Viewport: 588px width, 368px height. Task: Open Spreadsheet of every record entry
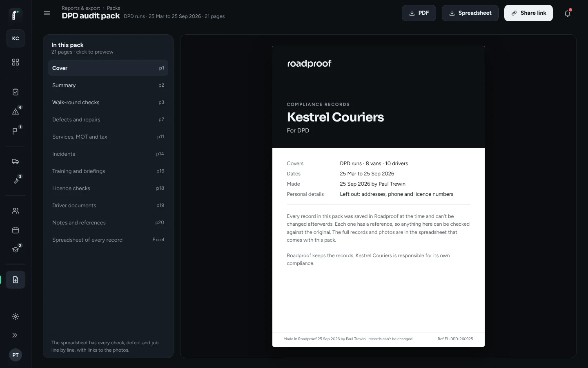108,240
